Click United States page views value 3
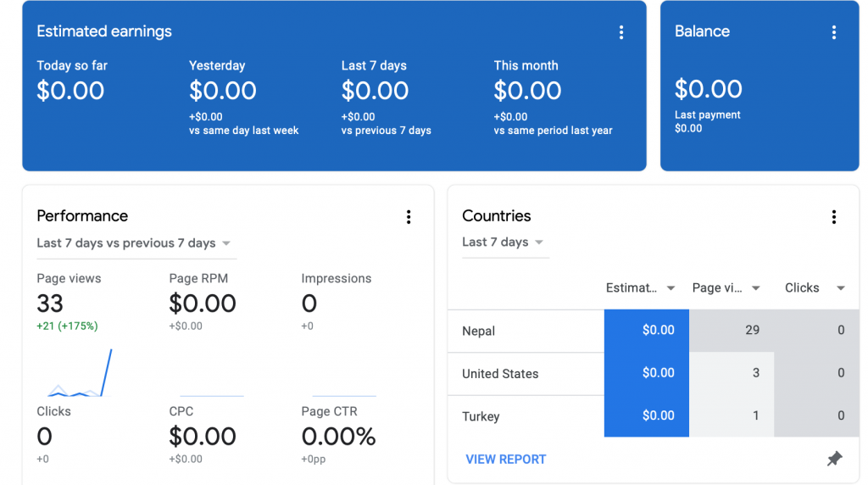Viewport: 868px width, 485px height. (755, 372)
